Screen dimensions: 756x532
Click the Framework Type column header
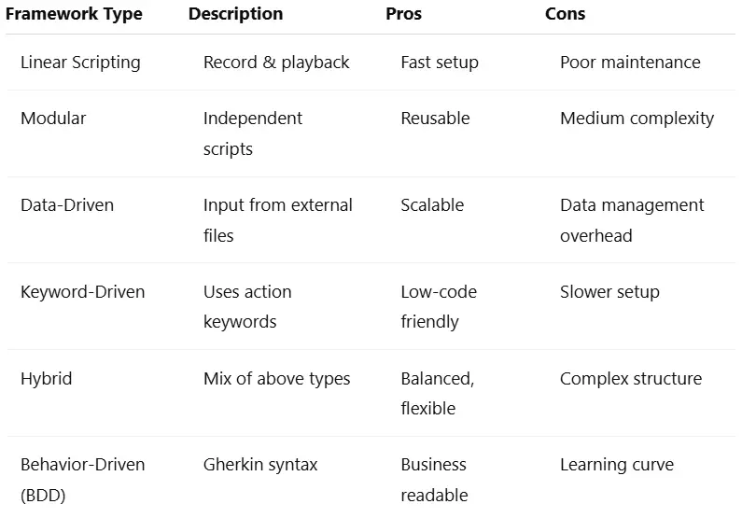click(74, 15)
